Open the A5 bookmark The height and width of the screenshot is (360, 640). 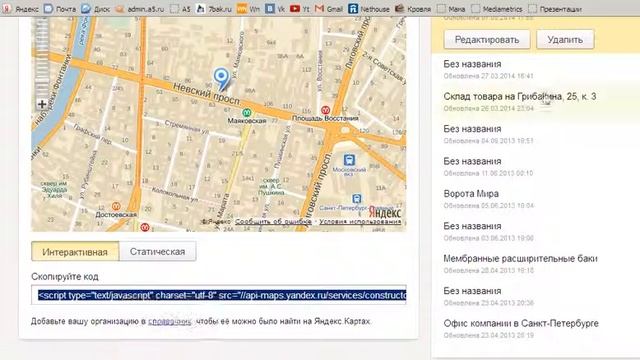coord(180,9)
